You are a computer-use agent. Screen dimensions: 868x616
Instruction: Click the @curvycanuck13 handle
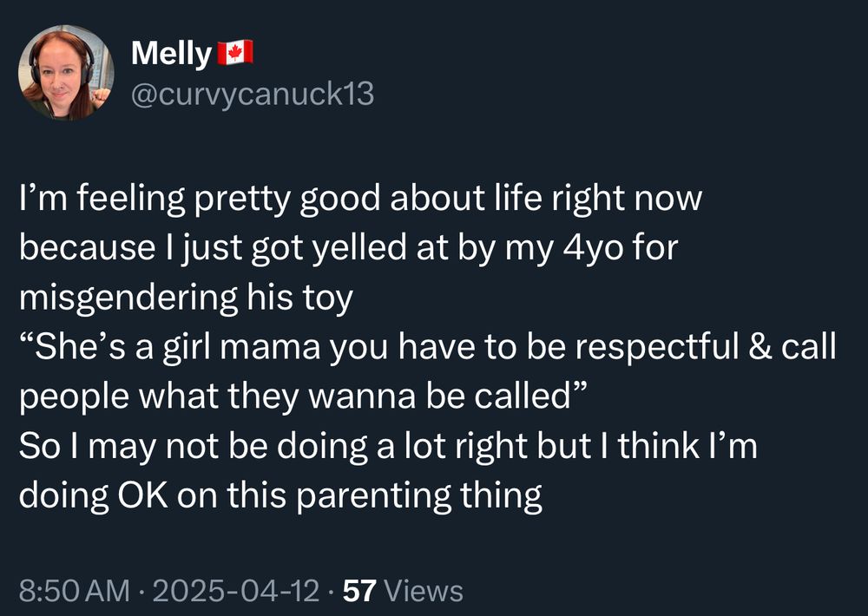[x=252, y=93]
